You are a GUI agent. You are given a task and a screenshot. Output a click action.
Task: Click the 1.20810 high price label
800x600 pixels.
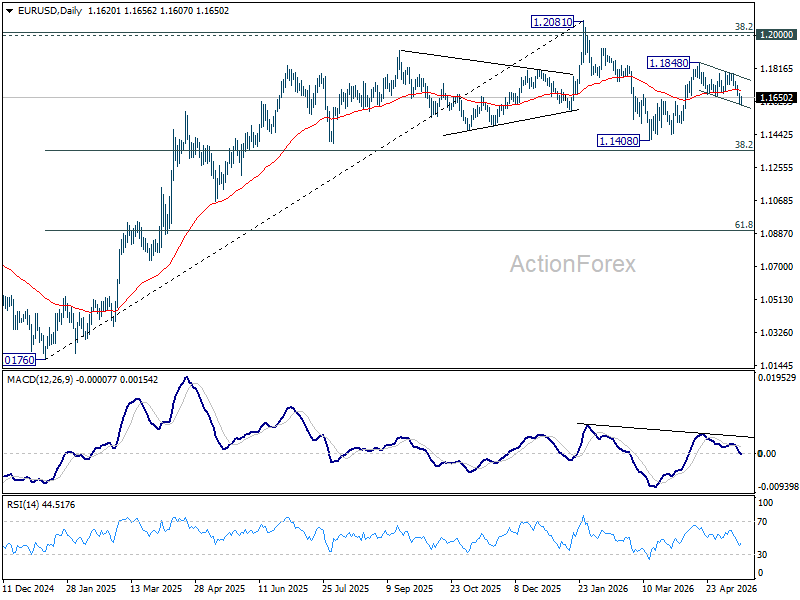552,22
